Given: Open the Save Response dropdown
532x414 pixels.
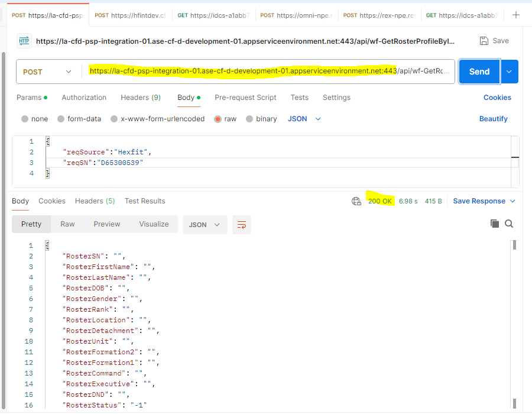Looking at the screenshot, I should click(x=484, y=201).
